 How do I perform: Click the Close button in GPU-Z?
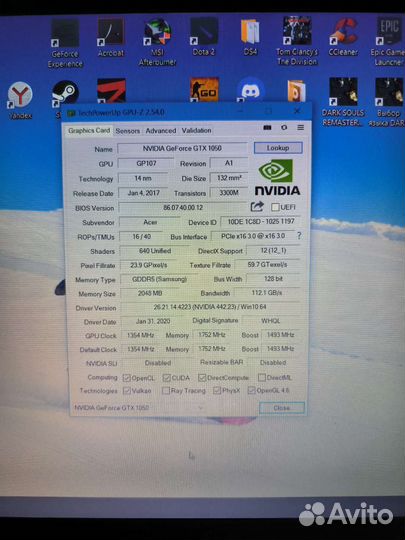pos(282,408)
